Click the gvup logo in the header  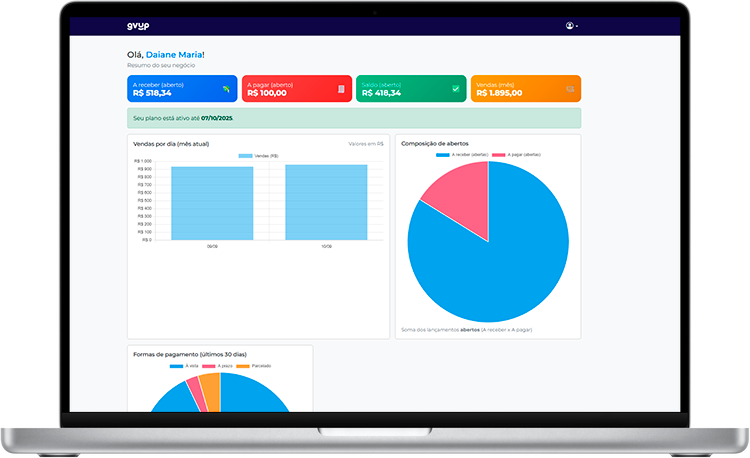click(x=138, y=26)
